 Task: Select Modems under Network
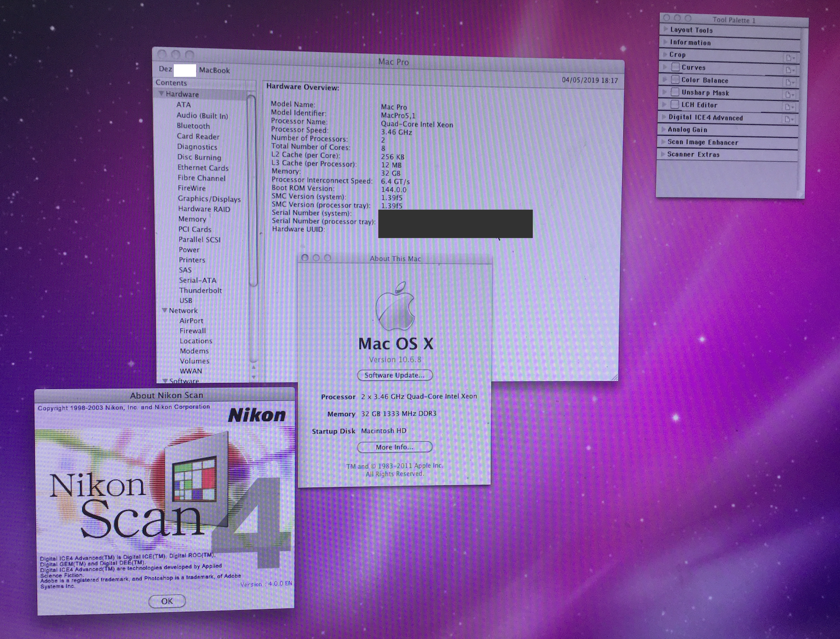[x=194, y=351]
